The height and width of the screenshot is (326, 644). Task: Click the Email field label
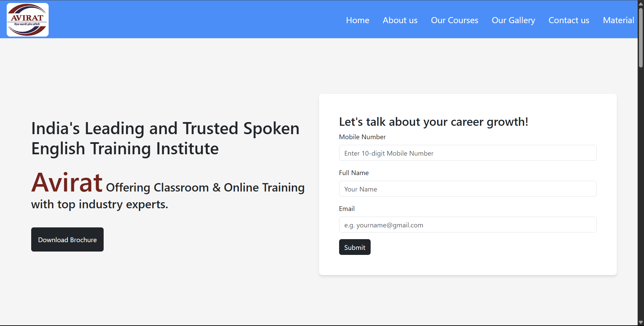[x=346, y=209]
